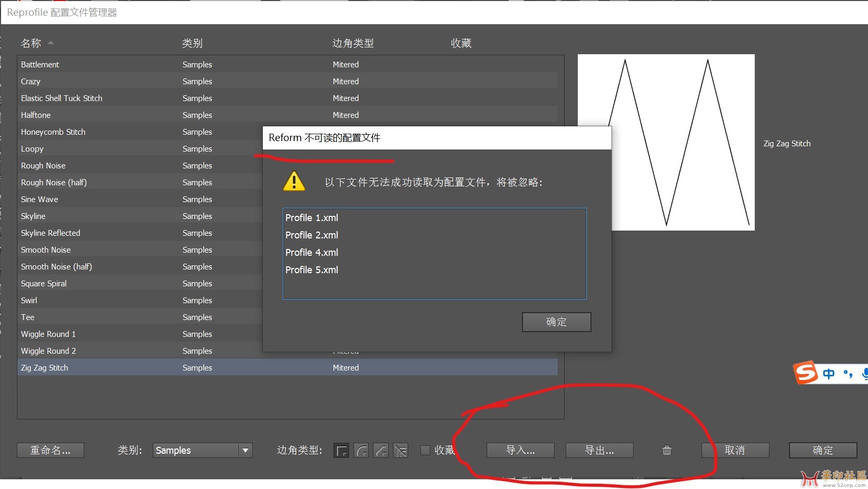Sort by 收藏 column header
The image size is (868, 489).
point(461,43)
